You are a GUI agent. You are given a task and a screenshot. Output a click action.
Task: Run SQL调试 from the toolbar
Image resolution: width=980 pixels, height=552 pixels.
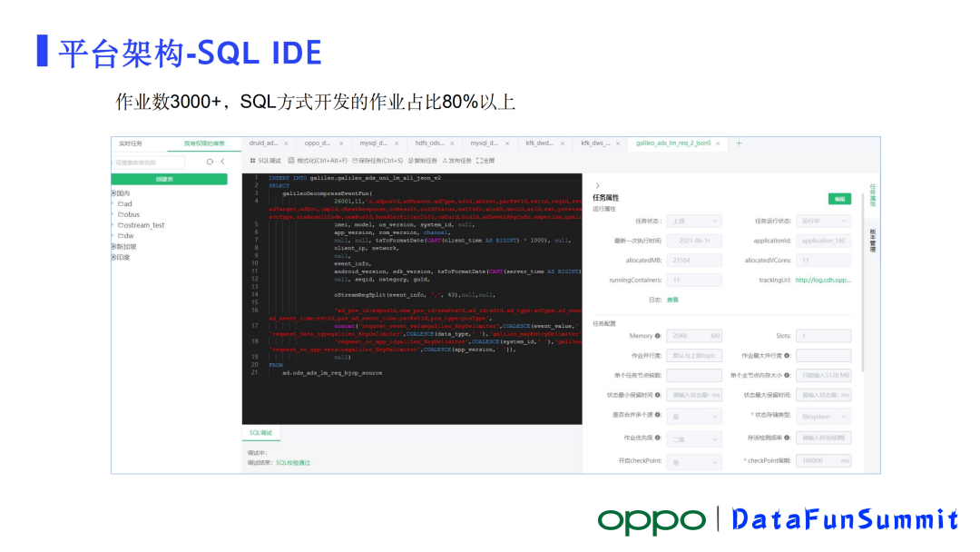(266, 161)
